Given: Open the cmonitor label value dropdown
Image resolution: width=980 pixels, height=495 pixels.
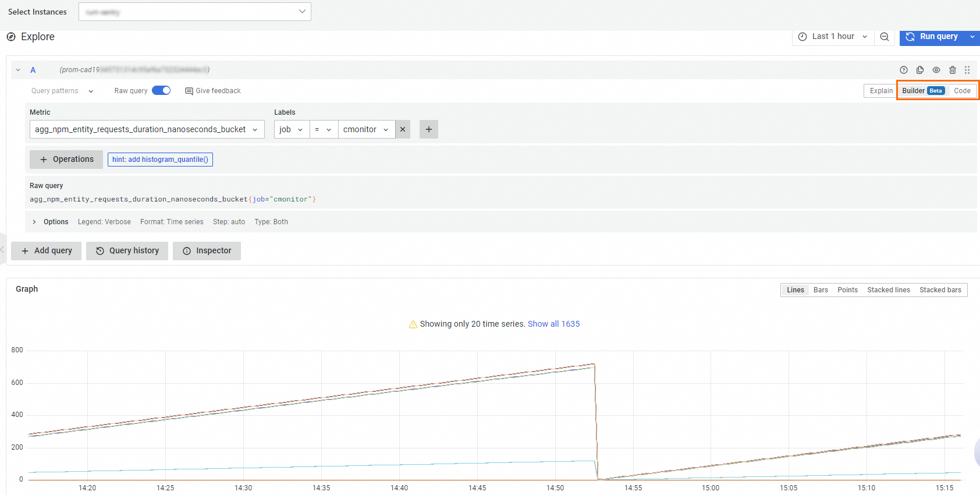Looking at the screenshot, I should coord(367,129).
